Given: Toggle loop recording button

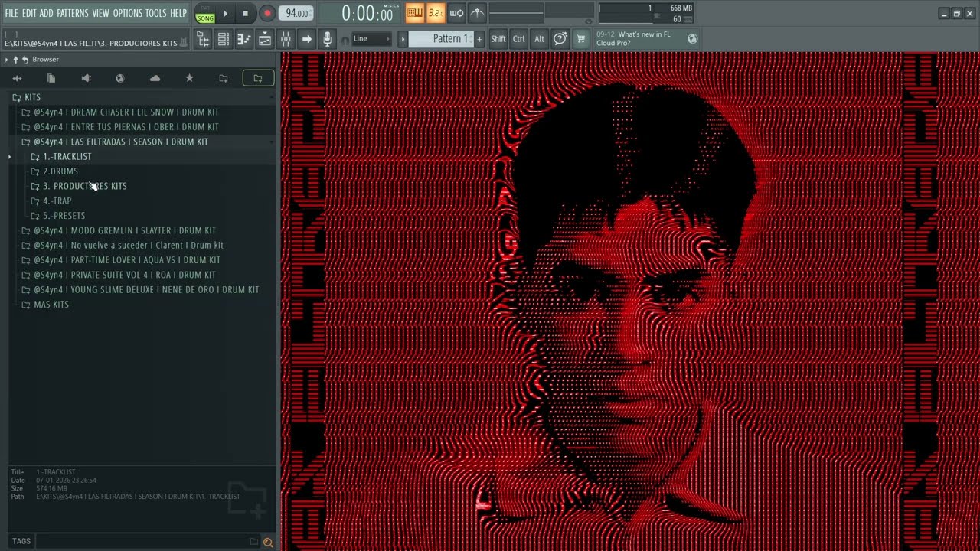Looking at the screenshot, I should point(456,13).
